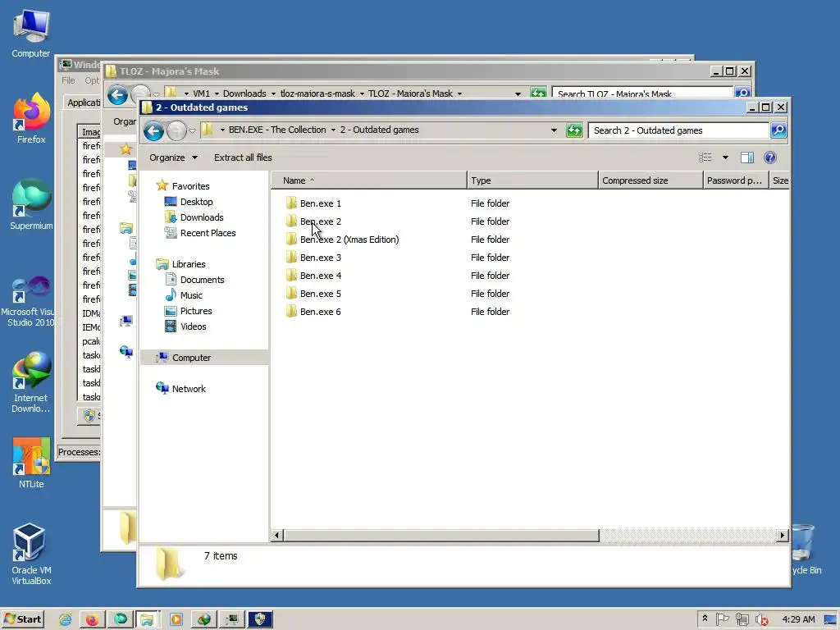Show hidden tray icons arrow

click(705, 619)
